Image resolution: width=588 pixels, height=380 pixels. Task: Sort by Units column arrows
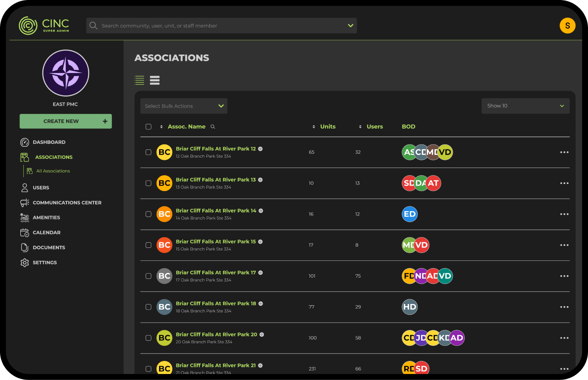coord(314,127)
